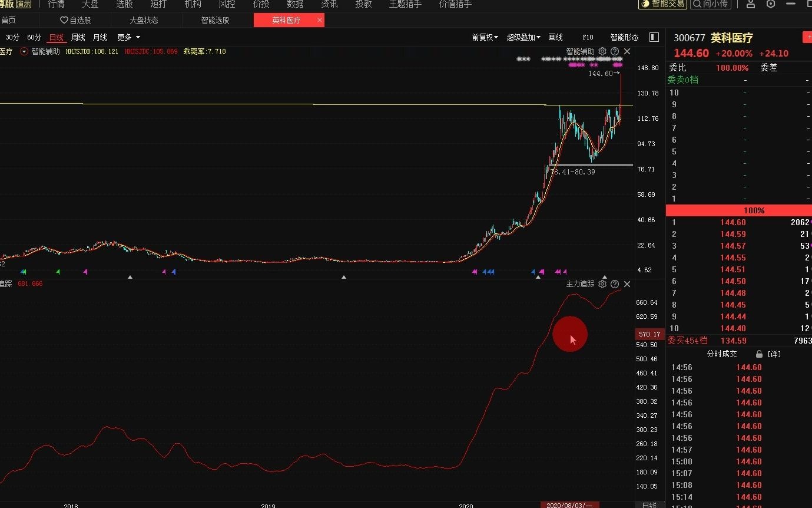The width and height of the screenshot is (812, 508).
Task: Click the 100% bid ratio bar
Action: (x=739, y=210)
